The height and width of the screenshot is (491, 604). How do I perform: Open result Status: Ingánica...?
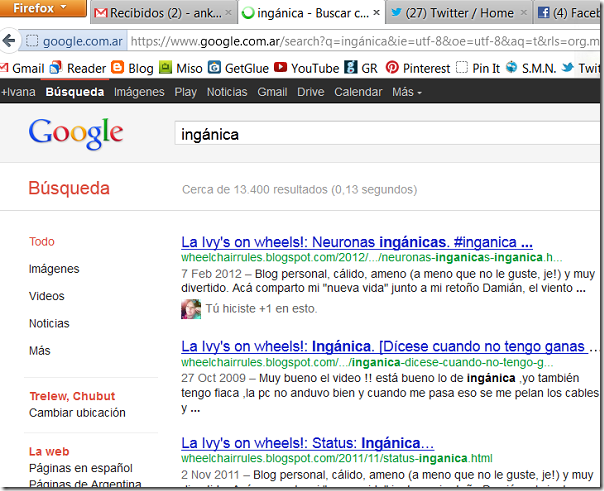307,443
